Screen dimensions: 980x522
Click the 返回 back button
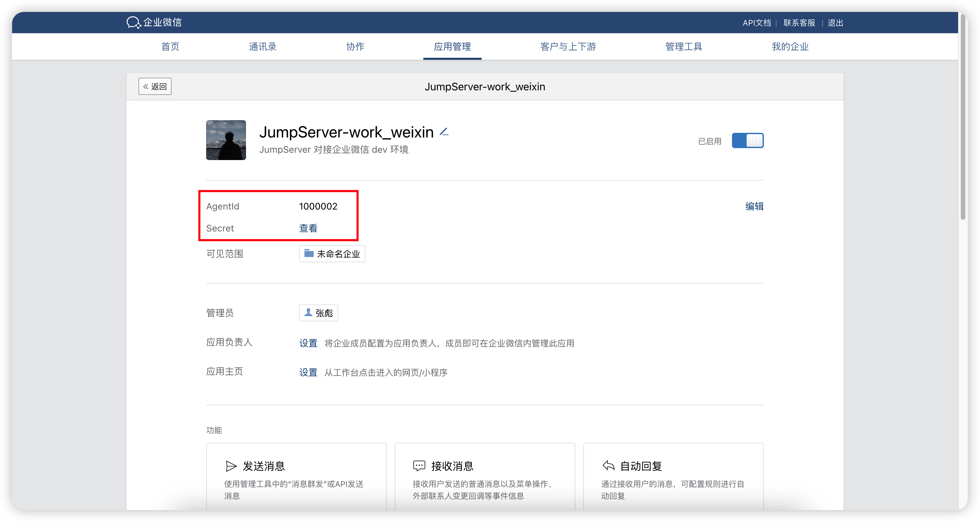(155, 86)
